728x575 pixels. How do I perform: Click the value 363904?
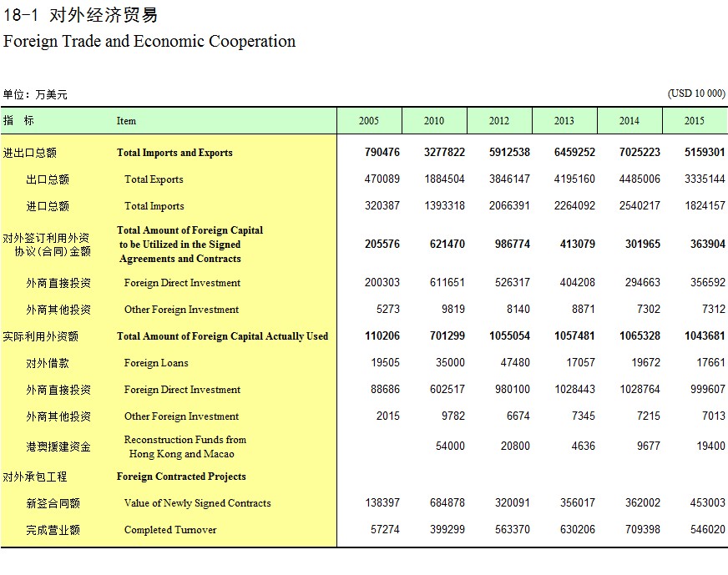(x=708, y=245)
